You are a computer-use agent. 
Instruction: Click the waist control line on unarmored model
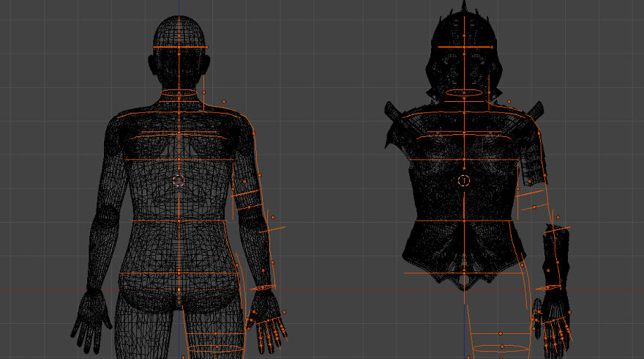point(179,220)
